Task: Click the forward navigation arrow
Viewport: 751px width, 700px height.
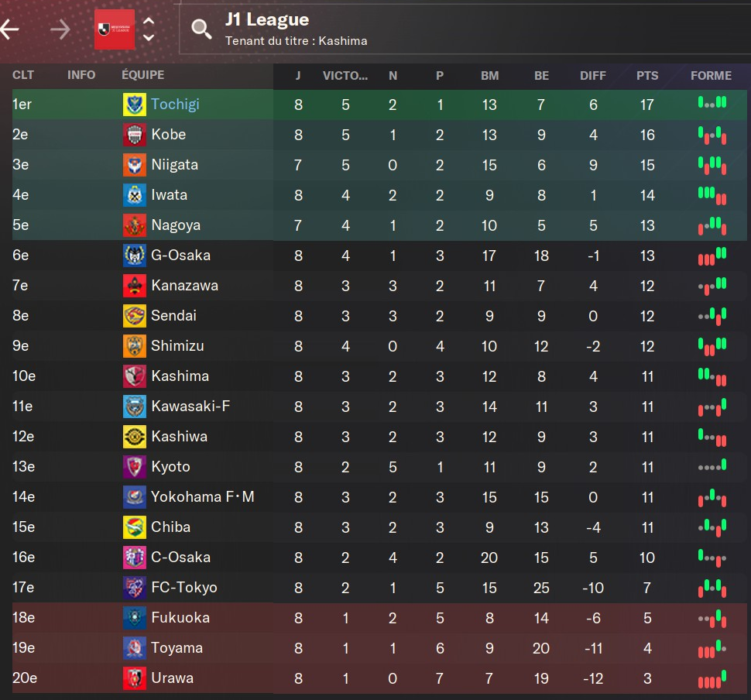Action: pos(60,30)
